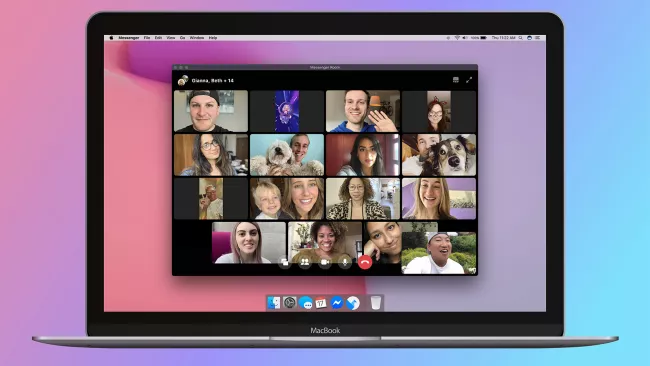Open the Messages app in the dock
Image resolution: width=650 pixels, height=366 pixels.
click(x=306, y=303)
